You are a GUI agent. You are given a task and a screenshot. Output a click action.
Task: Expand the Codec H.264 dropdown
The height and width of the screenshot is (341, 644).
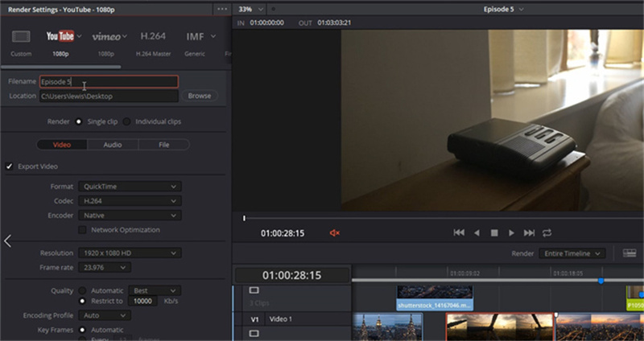pyautogui.click(x=129, y=201)
